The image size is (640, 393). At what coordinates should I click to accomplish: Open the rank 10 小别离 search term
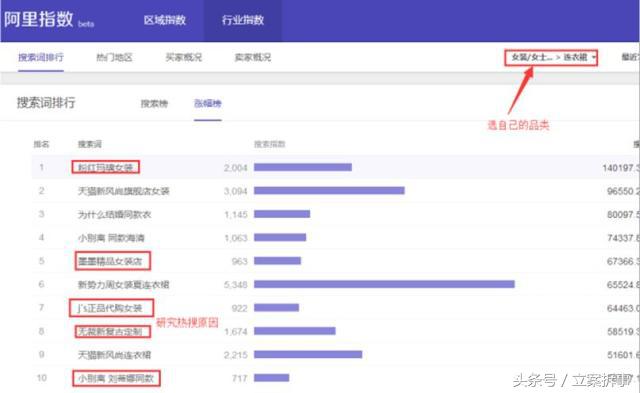[116, 378]
